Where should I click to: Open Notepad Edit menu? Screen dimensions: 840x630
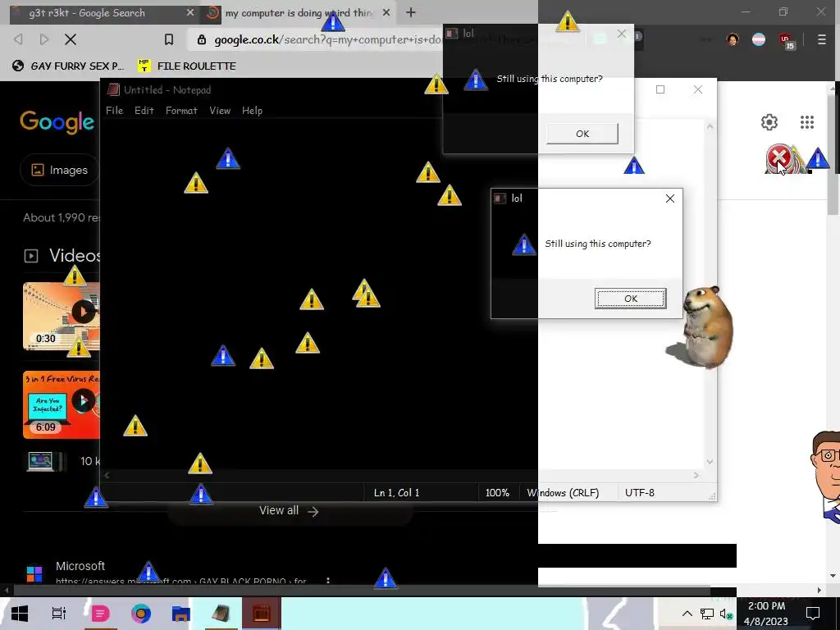(144, 111)
